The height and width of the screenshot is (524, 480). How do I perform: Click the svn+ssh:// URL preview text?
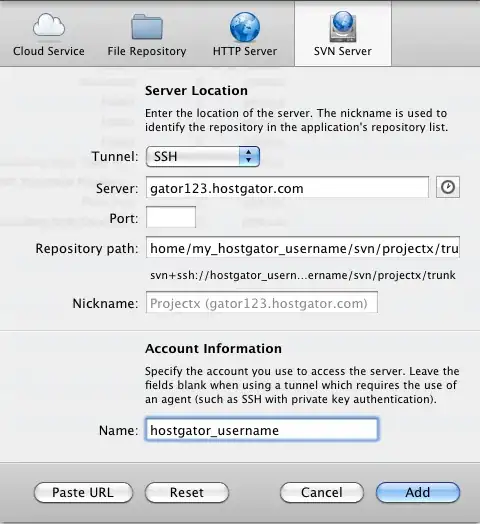click(303, 275)
